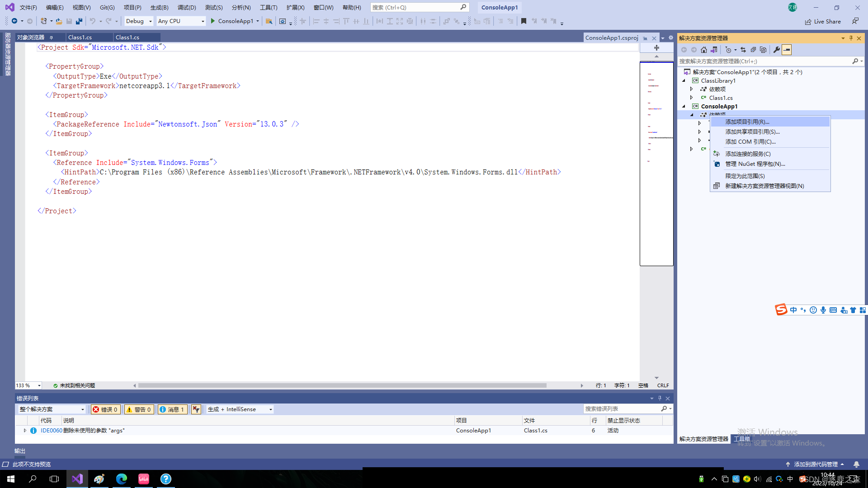Expand Class1.cs under ClassLibrary1

(691, 98)
